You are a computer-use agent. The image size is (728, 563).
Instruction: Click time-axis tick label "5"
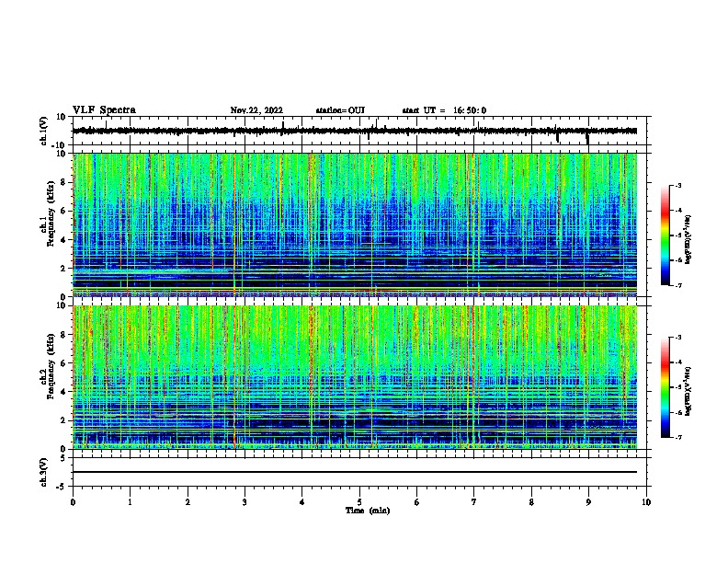pyautogui.click(x=359, y=502)
